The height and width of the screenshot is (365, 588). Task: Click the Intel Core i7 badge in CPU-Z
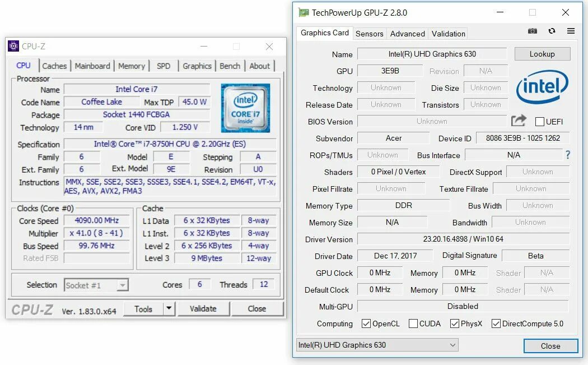click(x=245, y=108)
